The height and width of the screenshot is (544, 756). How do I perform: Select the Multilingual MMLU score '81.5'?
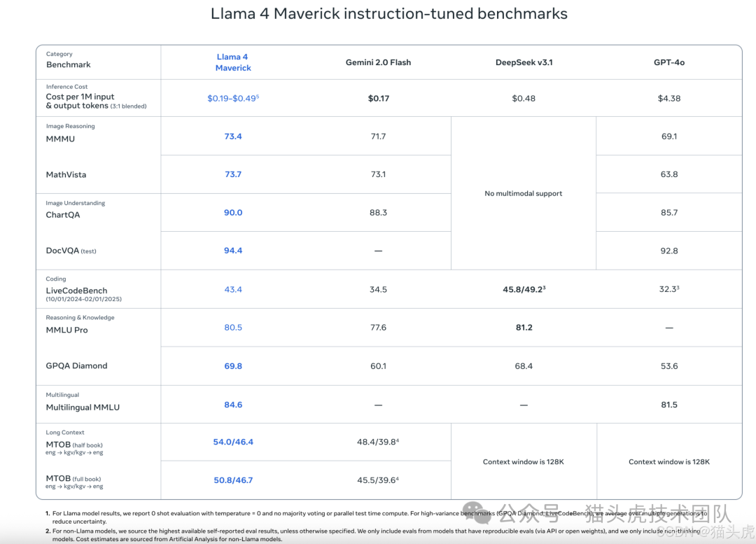[x=668, y=405]
